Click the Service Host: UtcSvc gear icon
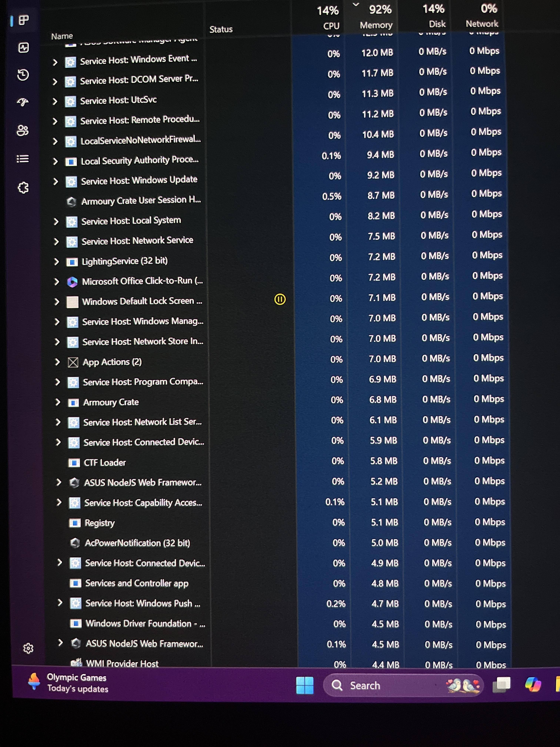 click(x=70, y=101)
